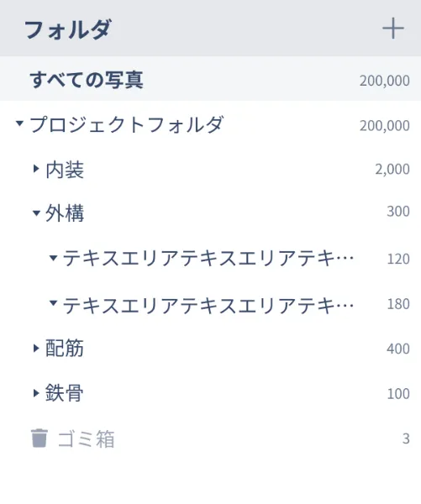Click the 2,000 count beside 内装
The height and width of the screenshot is (504, 421).
point(392,169)
